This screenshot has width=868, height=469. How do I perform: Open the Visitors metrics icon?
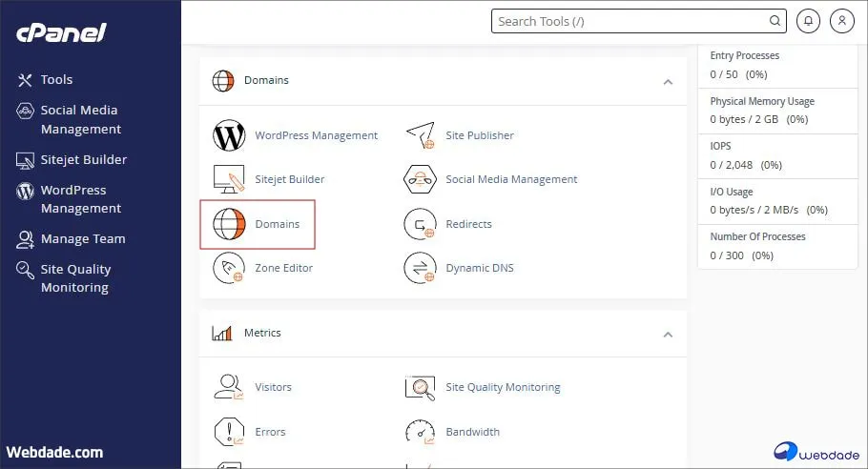pos(229,388)
